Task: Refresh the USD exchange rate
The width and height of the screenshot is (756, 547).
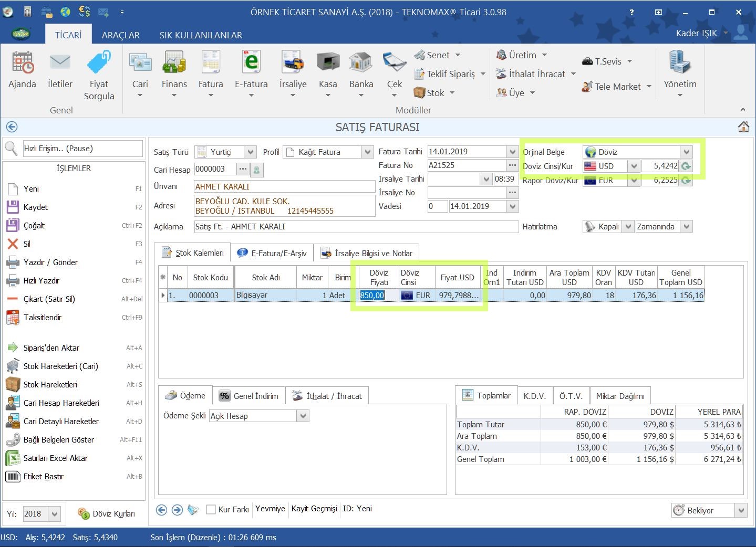Action: point(686,166)
